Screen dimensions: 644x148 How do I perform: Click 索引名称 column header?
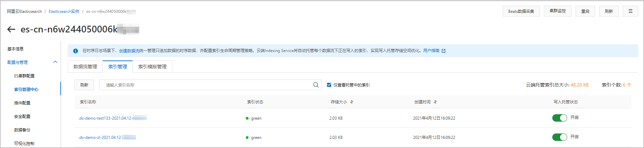point(88,102)
